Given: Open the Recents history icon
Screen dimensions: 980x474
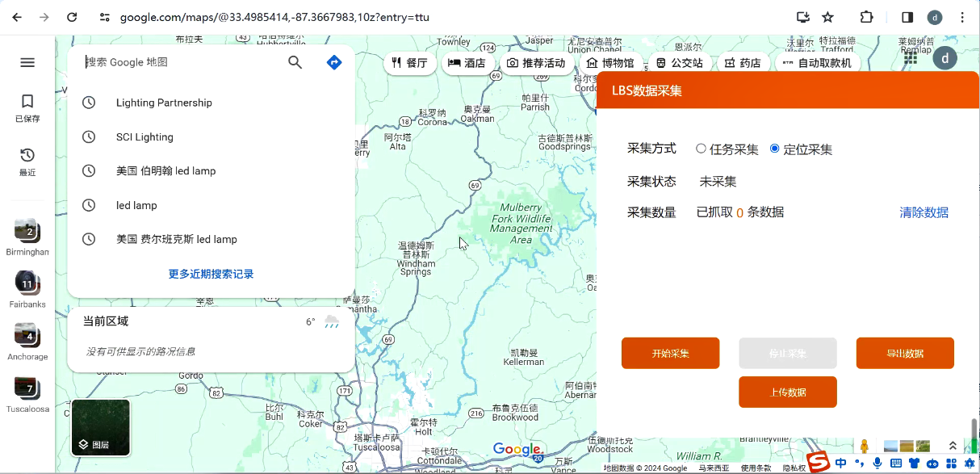Looking at the screenshot, I should tap(27, 155).
